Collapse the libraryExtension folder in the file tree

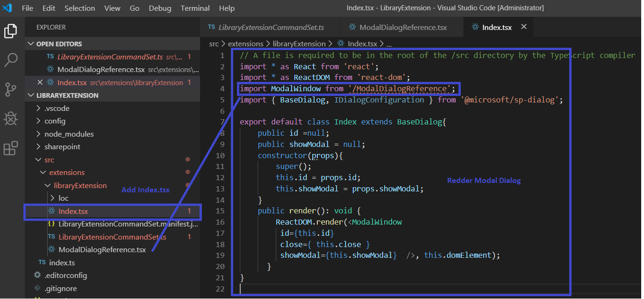tap(112, 186)
